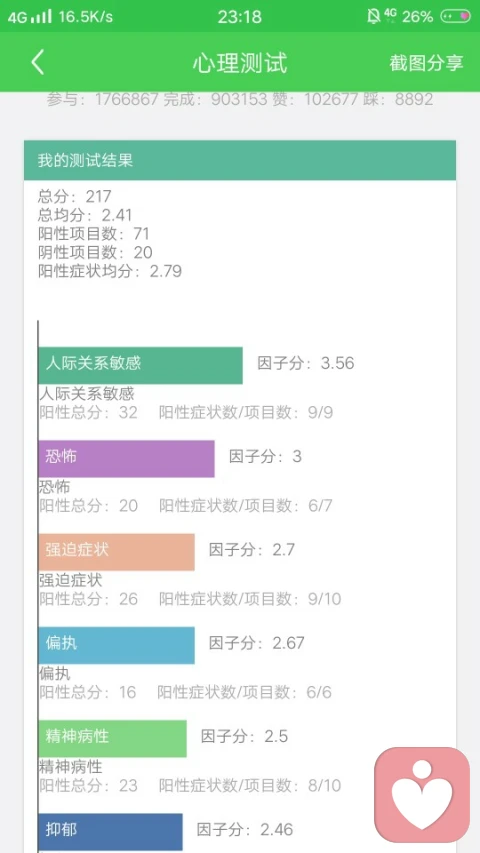
Task: Tap the 心理测试 page title
Action: 240,63
